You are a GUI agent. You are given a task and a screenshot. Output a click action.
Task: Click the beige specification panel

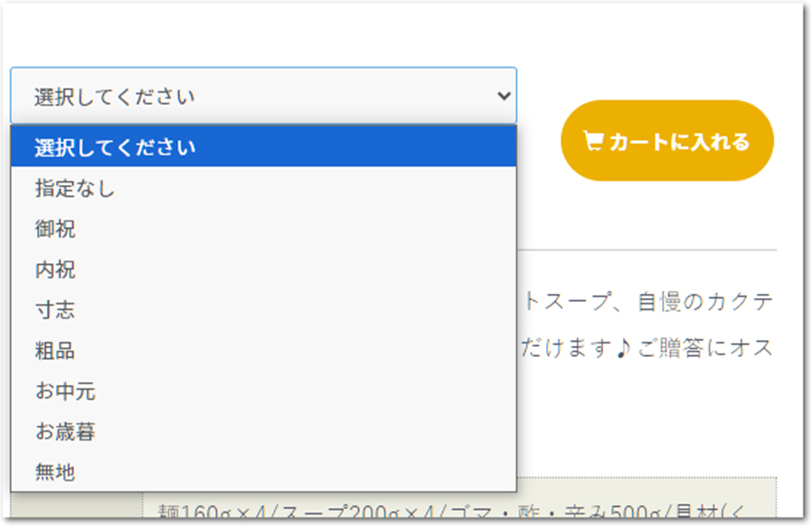coord(633,506)
